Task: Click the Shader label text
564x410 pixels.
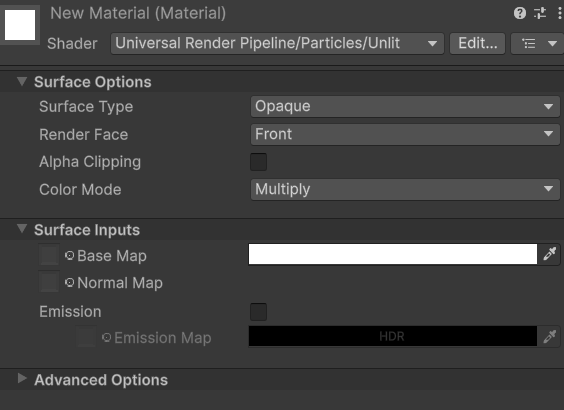Action: 72,44
